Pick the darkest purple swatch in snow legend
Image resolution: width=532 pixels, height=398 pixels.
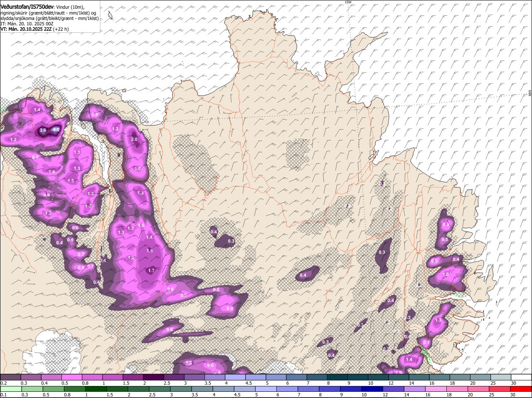pos(154,377)
